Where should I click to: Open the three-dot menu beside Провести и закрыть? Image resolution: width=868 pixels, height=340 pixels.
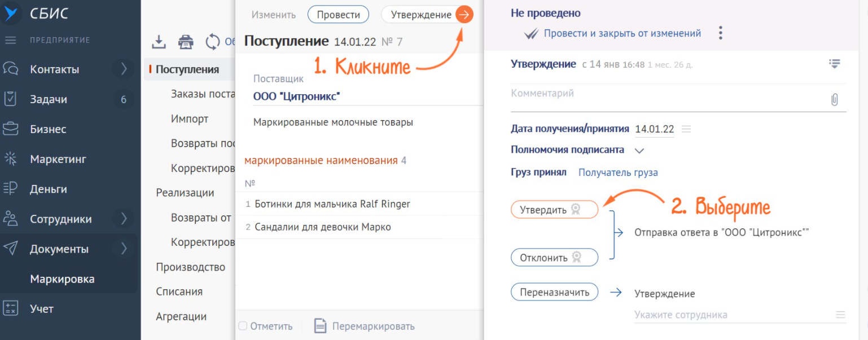[x=720, y=33]
